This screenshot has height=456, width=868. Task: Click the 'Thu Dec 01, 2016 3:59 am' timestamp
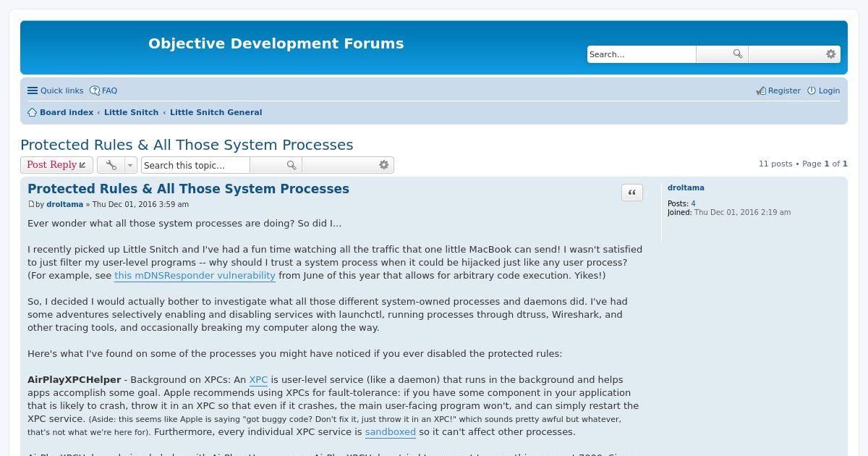(140, 204)
